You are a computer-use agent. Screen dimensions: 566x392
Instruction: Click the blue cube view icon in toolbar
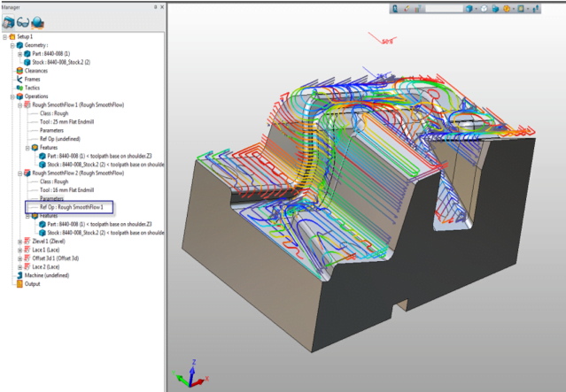tap(469, 9)
